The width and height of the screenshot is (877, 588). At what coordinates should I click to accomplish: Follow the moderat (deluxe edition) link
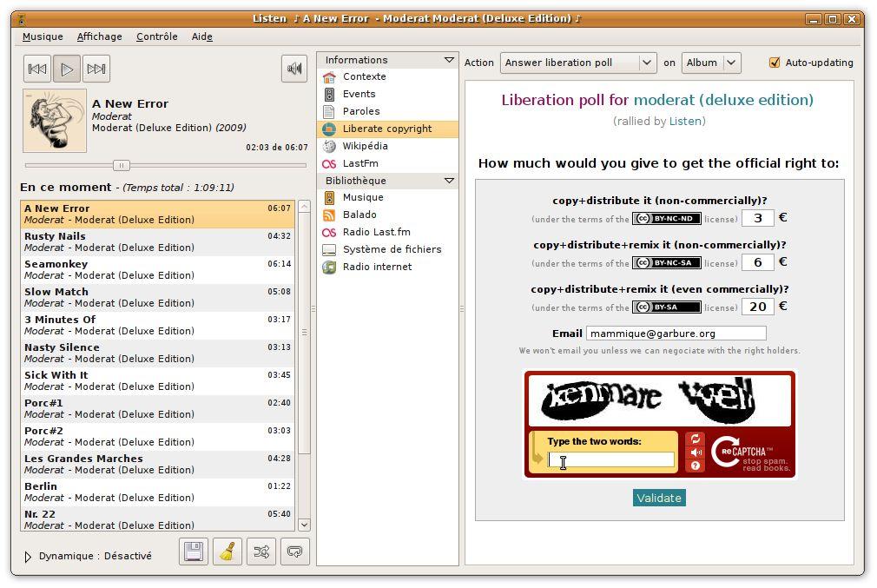point(723,100)
